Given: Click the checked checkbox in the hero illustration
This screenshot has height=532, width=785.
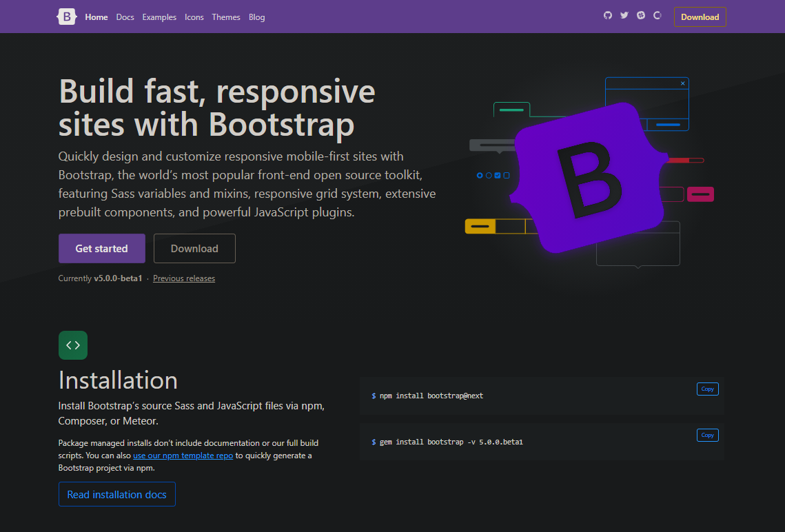Looking at the screenshot, I should pyautogui.click(x=497, y=175).
